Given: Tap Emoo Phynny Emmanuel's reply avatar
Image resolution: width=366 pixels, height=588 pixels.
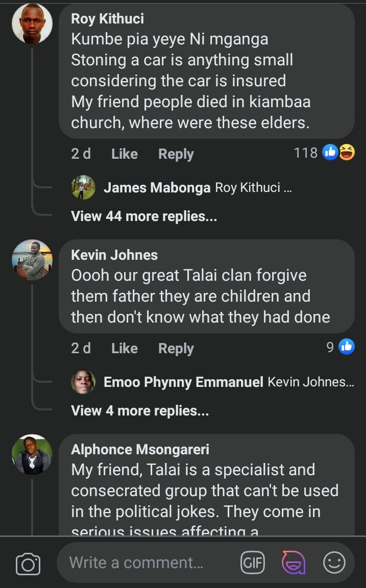Looking at the screenshot, I should tap(83, 382).
